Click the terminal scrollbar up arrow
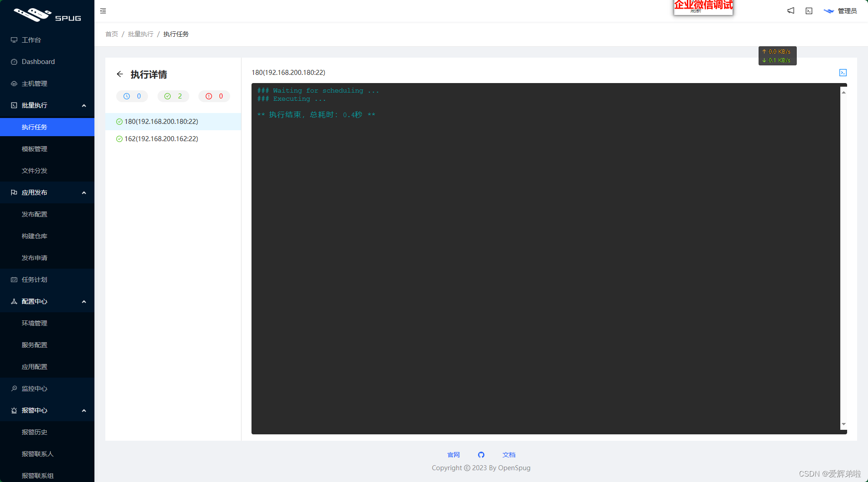 843,92
